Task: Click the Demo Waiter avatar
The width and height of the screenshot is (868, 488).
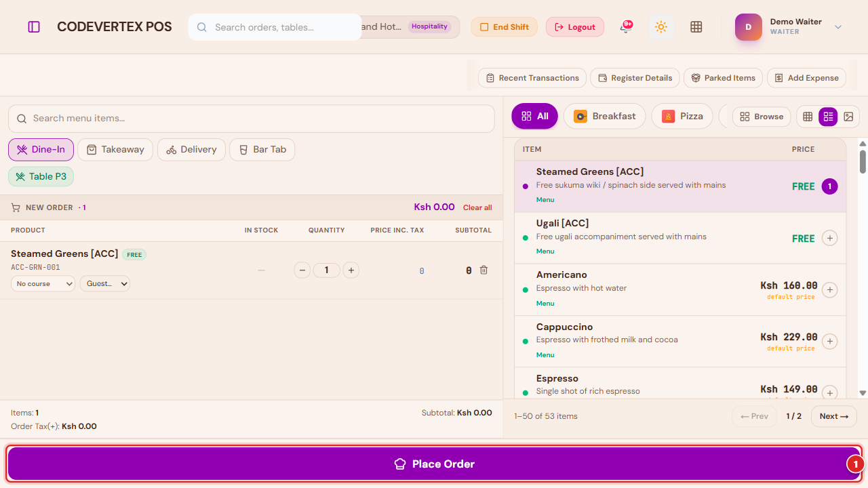Action: [x=749, y=27]
